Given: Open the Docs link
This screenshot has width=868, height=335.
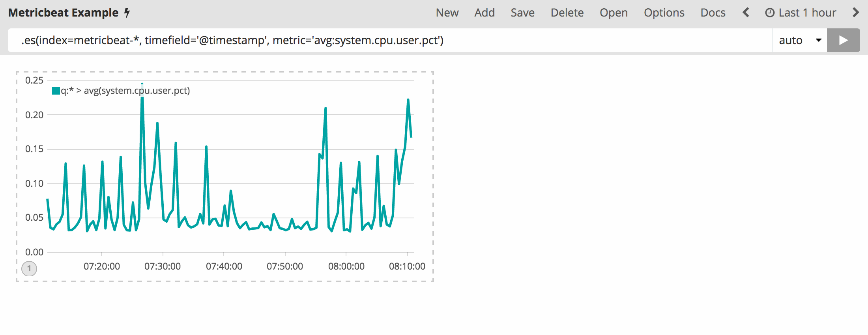Looking at the screenshot, I should [x=713, y=13].
